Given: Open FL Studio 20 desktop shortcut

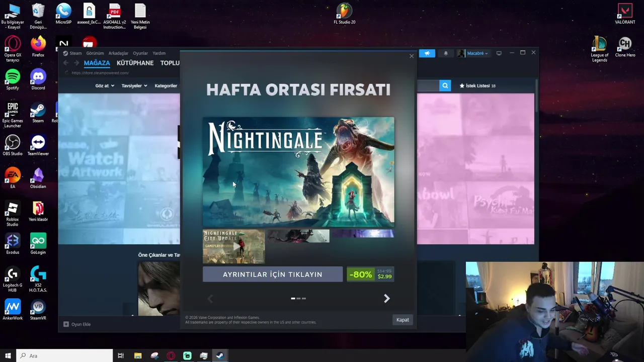Looking at the screenshot, I should [344, 14].
